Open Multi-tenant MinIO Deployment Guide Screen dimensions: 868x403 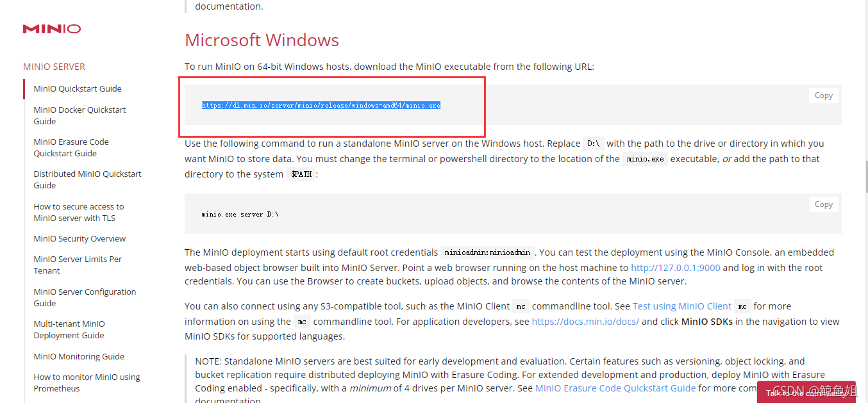point(69,329)
